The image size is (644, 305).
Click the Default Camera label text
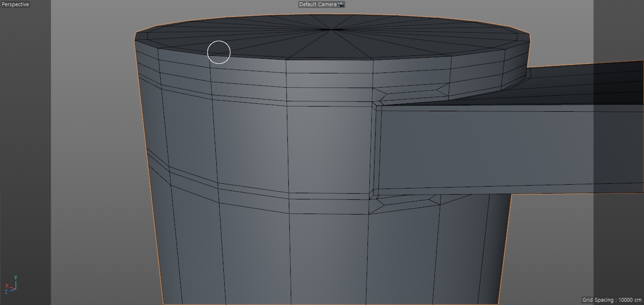[x=317, y=4]
